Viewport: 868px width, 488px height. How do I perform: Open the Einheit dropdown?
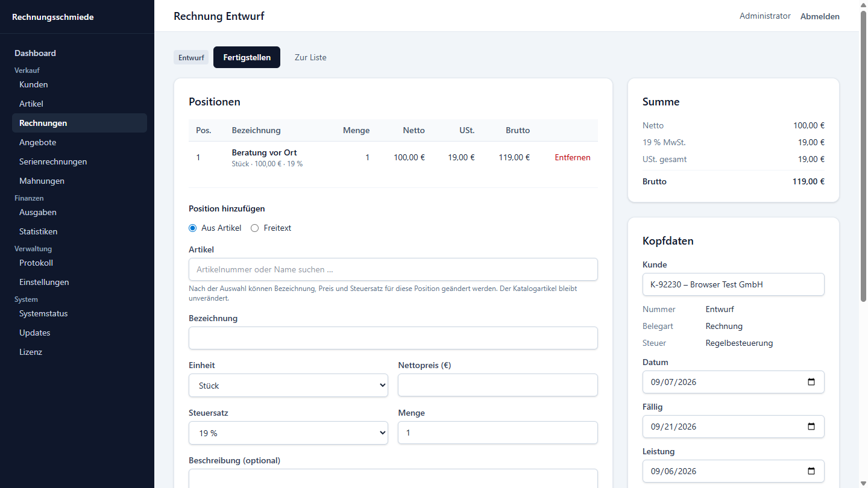click(288, 386)
